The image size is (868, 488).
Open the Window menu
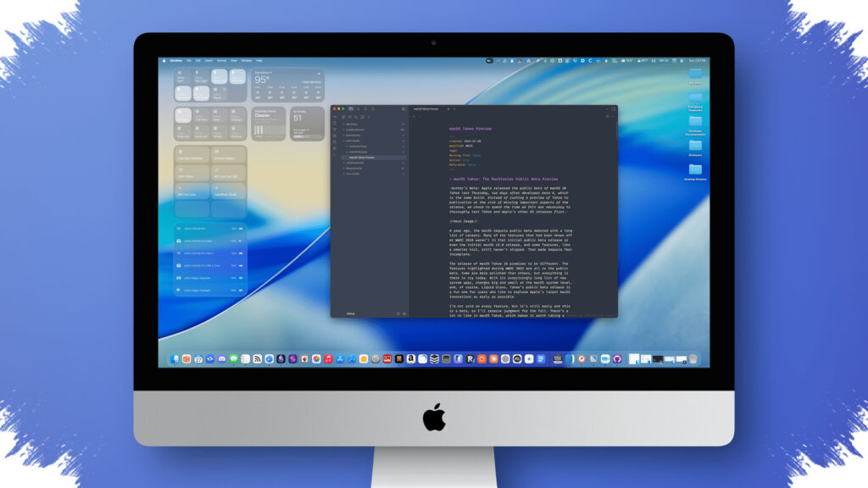pos(247,60)
